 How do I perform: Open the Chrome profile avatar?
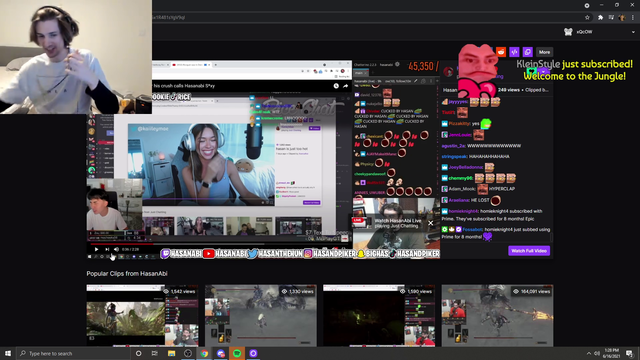622,18
